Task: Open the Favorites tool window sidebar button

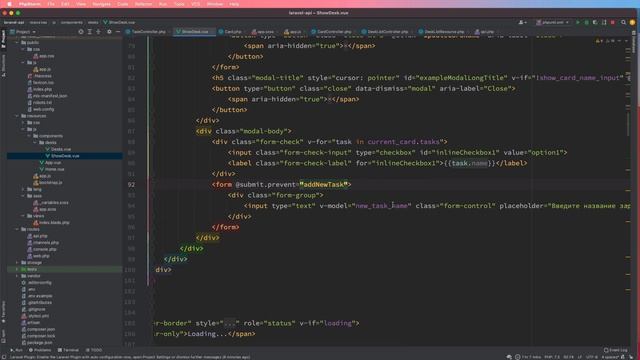Action: pos(3,312)
